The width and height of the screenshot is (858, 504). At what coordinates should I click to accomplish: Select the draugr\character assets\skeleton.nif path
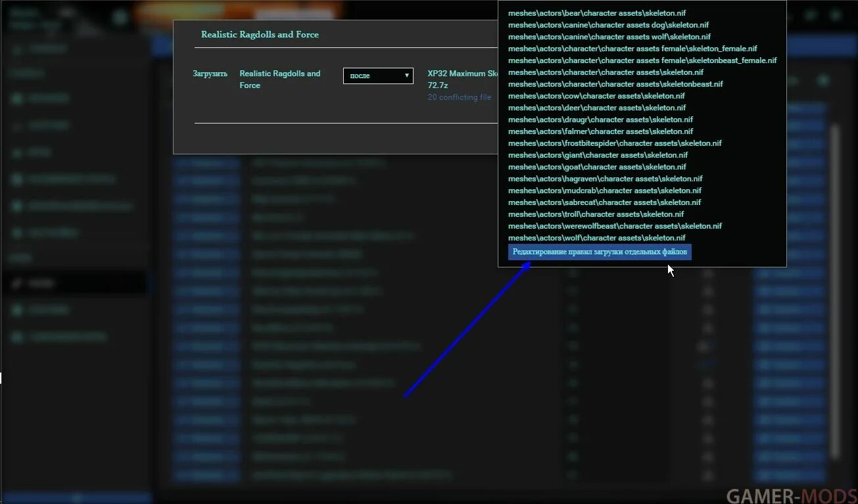click(x=600, y=120)
